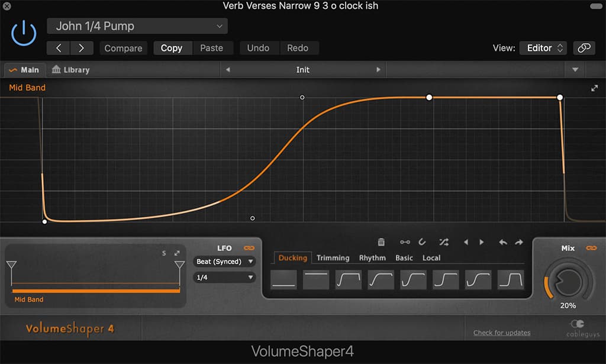Click the waveform undo arrow icon
Screen dimensions: 606x364
pos(503,242)
